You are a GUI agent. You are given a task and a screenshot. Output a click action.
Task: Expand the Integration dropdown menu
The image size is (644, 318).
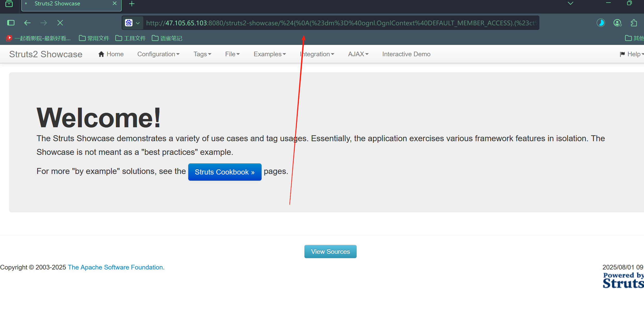[317, 54]
